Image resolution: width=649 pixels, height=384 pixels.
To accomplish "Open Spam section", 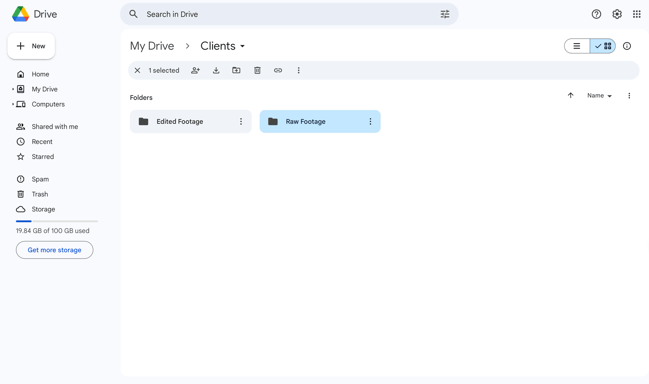I will click(x=40, y=179).
